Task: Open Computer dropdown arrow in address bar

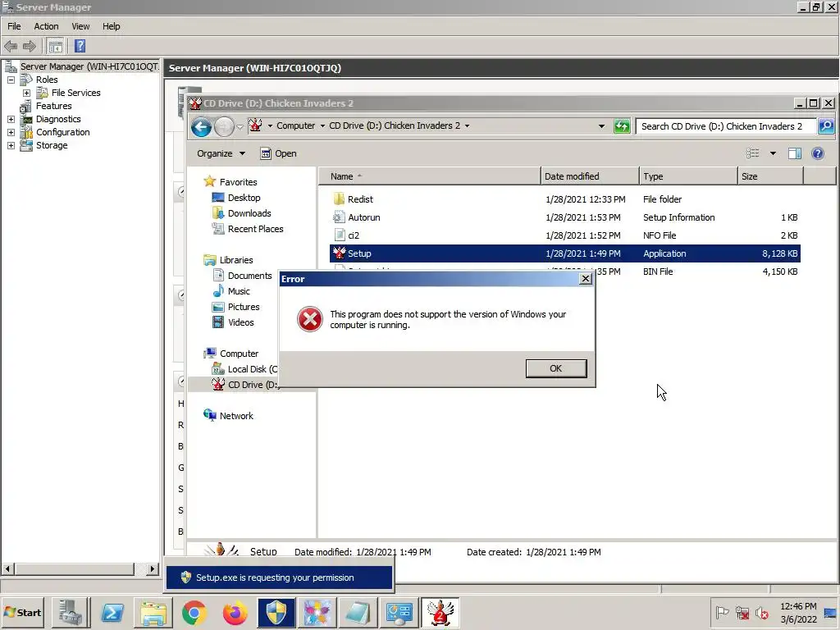Action: [322, 126]
